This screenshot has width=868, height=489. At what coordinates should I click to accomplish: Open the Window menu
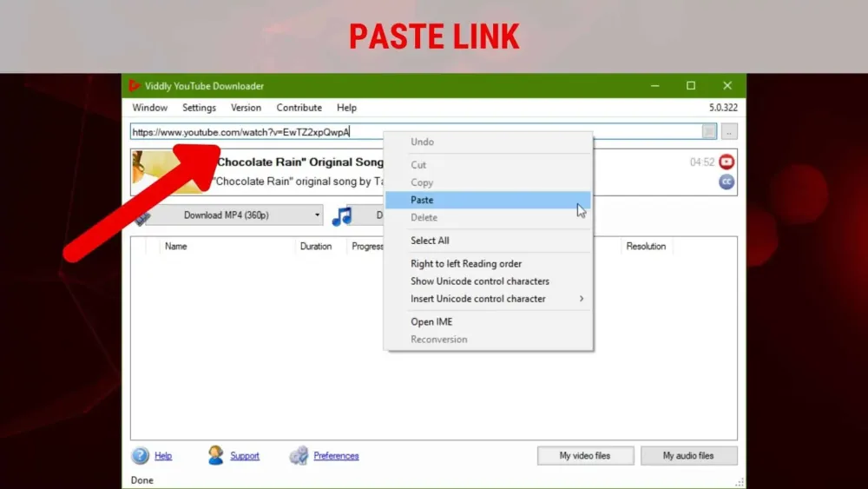[149, 108]
